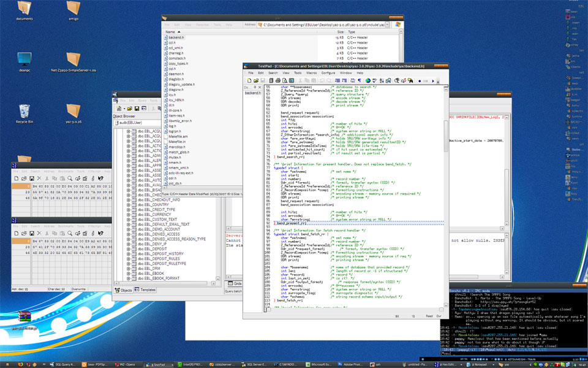Expand dbo.EBL_DEPOSIT_HISTORY tree node
Viewport: 588px width, 368px height.
tap(128, 253)
